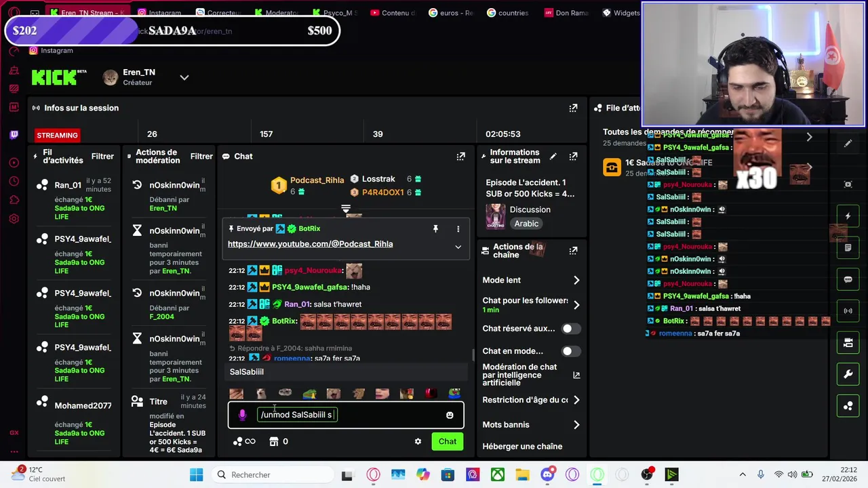This screenshot has height=488, width=868.
Task: Click the channel points infinity icon
Action: [x=244, y=441]
